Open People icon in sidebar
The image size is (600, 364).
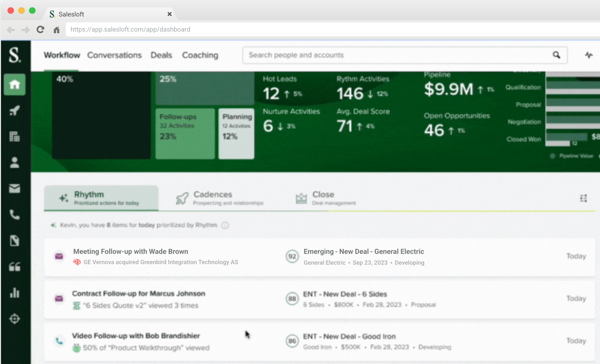point(14,163)
